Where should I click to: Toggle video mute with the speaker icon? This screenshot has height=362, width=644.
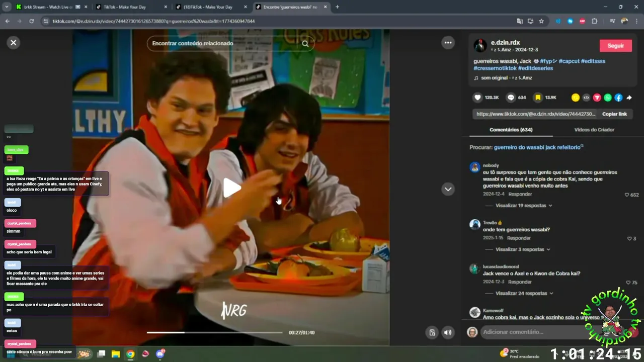click(x=448, y=332)
